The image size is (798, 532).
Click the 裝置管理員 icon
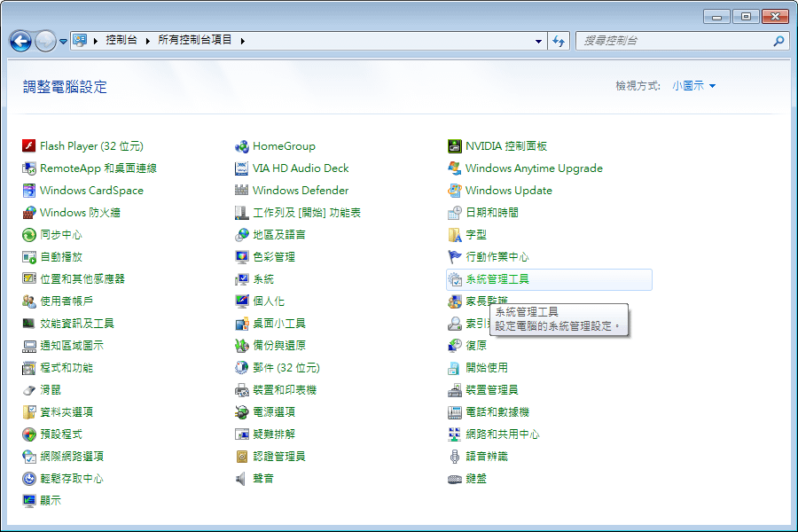(x=455, y=390)
